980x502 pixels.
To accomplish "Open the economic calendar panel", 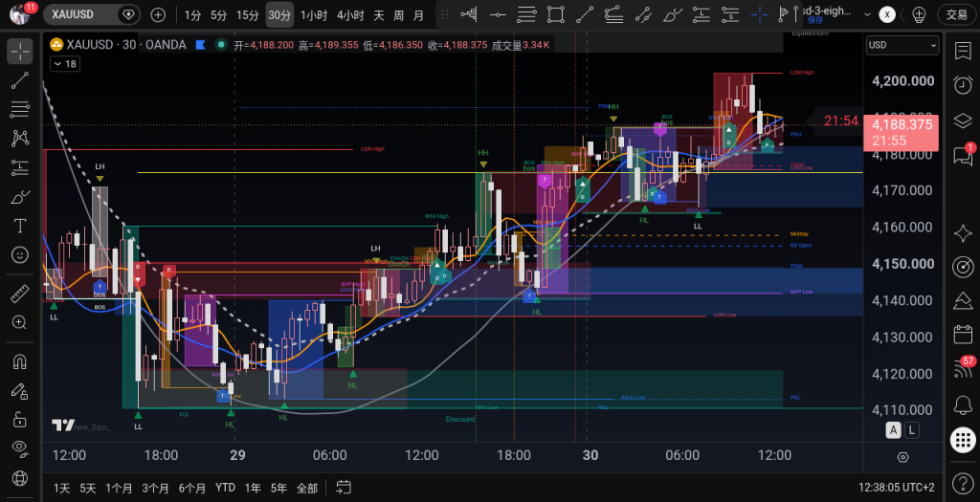I will 963,334.
